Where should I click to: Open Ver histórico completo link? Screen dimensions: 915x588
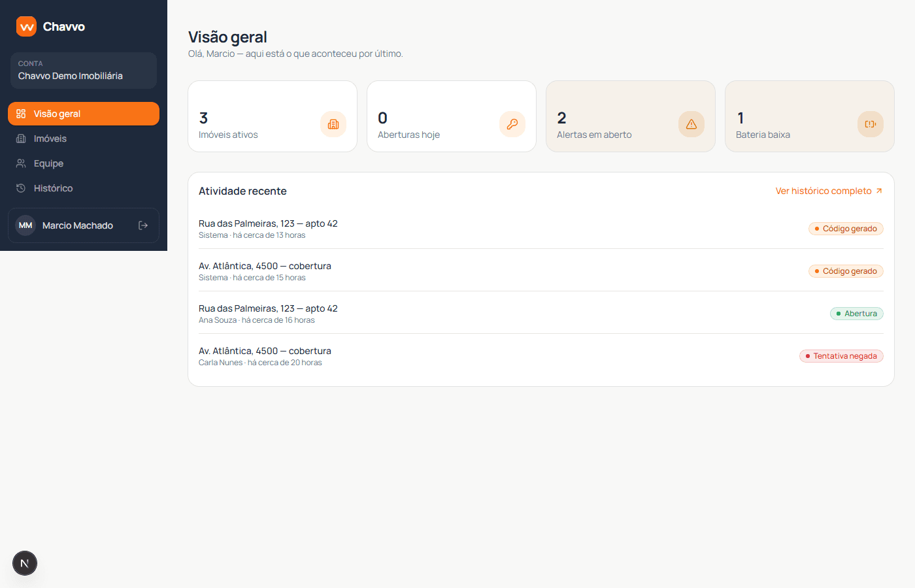829,191
